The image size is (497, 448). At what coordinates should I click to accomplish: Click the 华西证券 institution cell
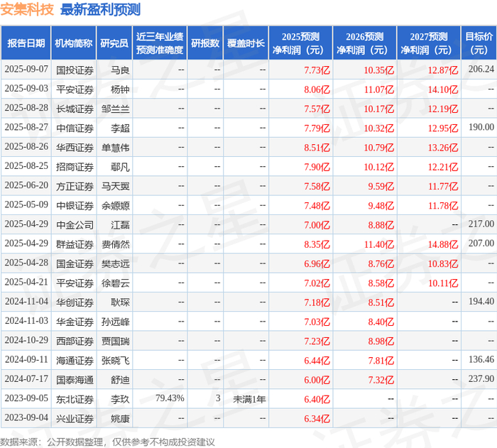[75, 148]
